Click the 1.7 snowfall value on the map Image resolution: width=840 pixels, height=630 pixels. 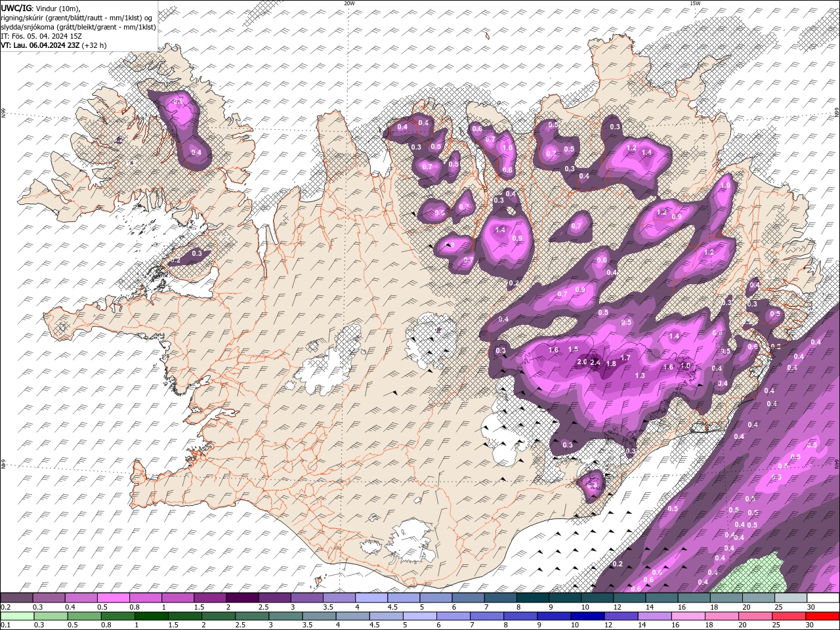point(625,358)
